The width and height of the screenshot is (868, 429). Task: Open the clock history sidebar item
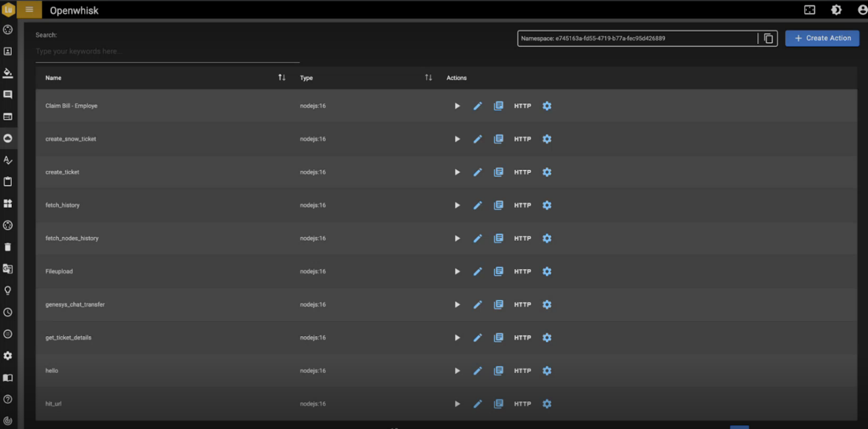pyautogui.click(x=8, y=313)
